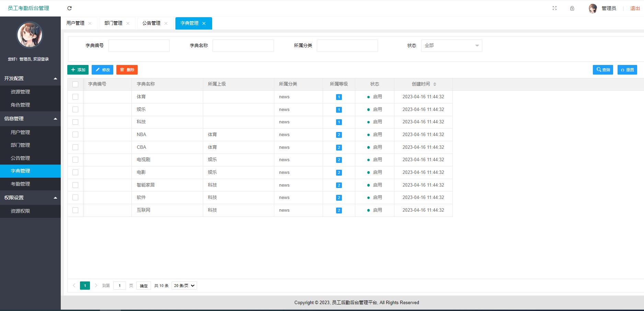Screen dimensions: 644x311
Task: Click the 查询 search button
Action: point(603,70)
